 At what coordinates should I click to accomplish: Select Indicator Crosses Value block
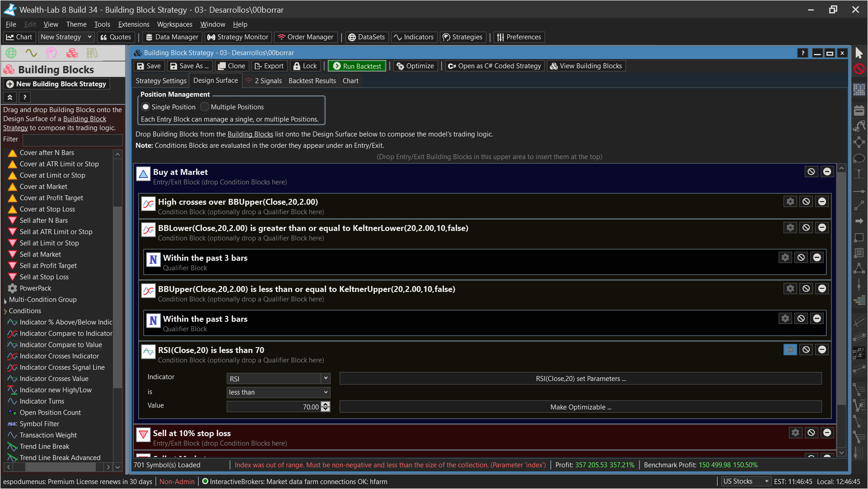[54, 379]
